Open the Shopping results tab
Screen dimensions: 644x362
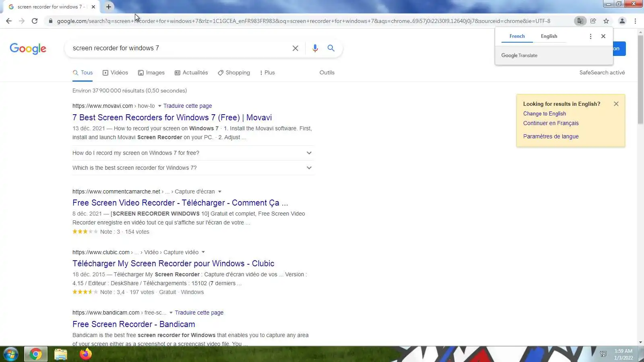(234, 73)
